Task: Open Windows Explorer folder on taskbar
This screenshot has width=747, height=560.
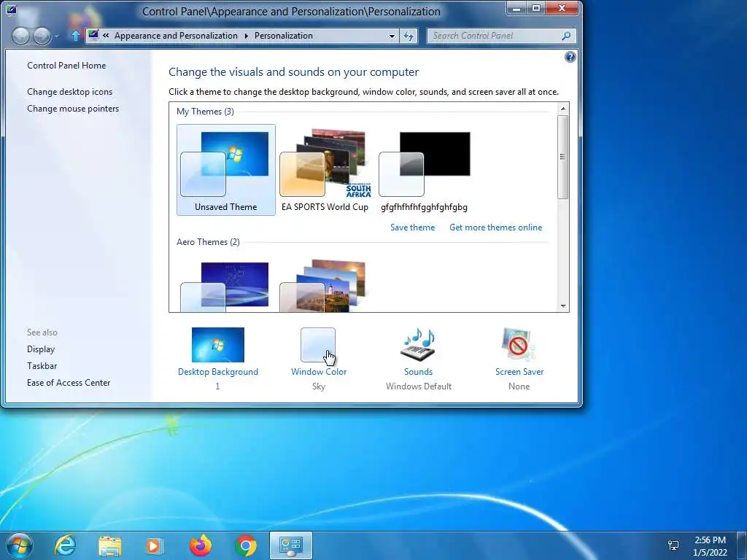Action: pyautogui.click(x=109, y=545)
